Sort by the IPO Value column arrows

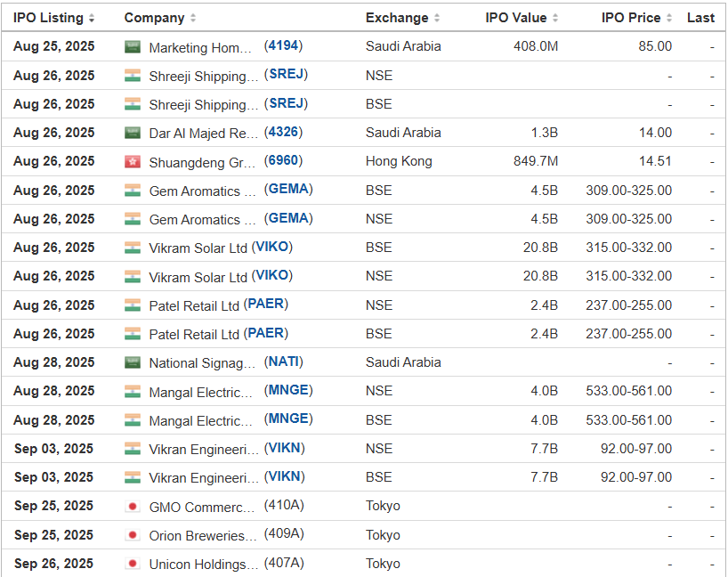pos(555,18)
